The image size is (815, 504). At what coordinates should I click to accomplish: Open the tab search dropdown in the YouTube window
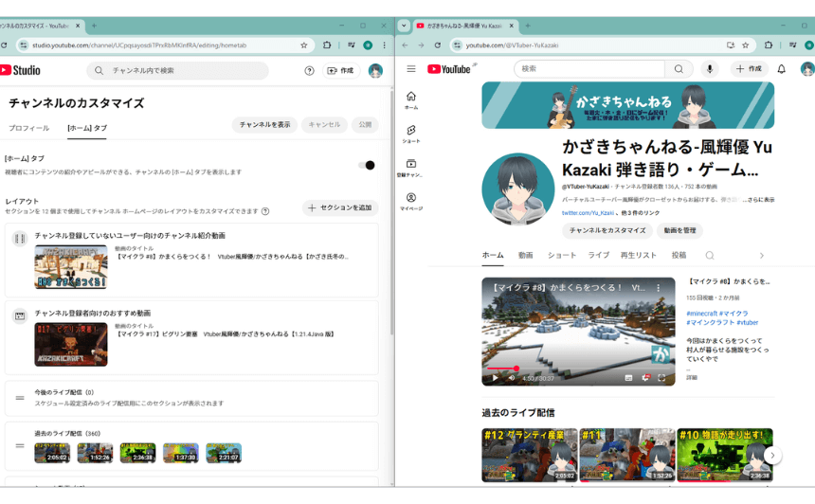click(x=404, y=26)
